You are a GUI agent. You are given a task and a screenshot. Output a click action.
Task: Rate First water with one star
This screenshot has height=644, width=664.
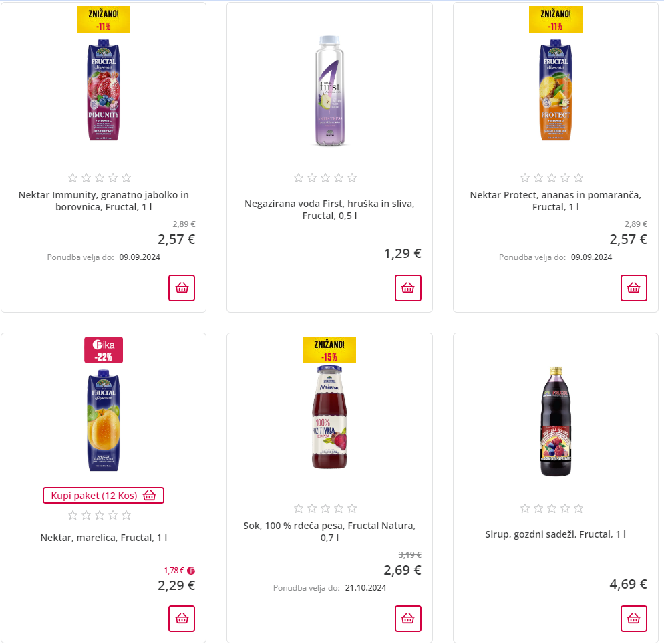point(299,178)
